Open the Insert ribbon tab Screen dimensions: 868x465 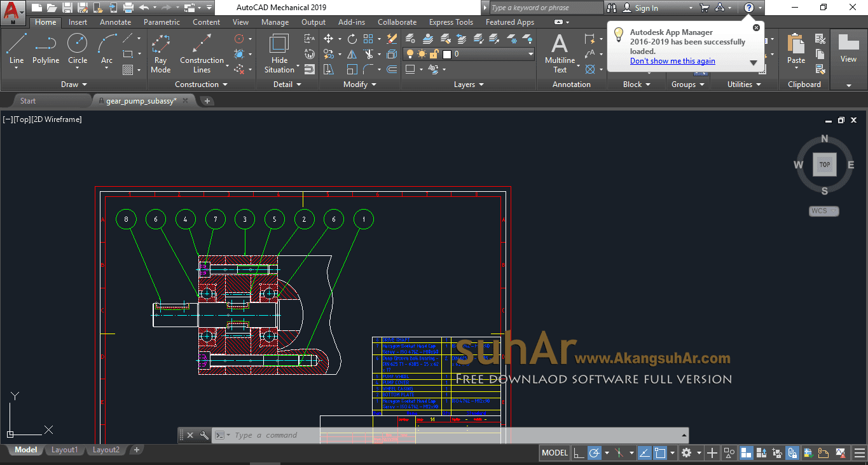pos(78,22)
